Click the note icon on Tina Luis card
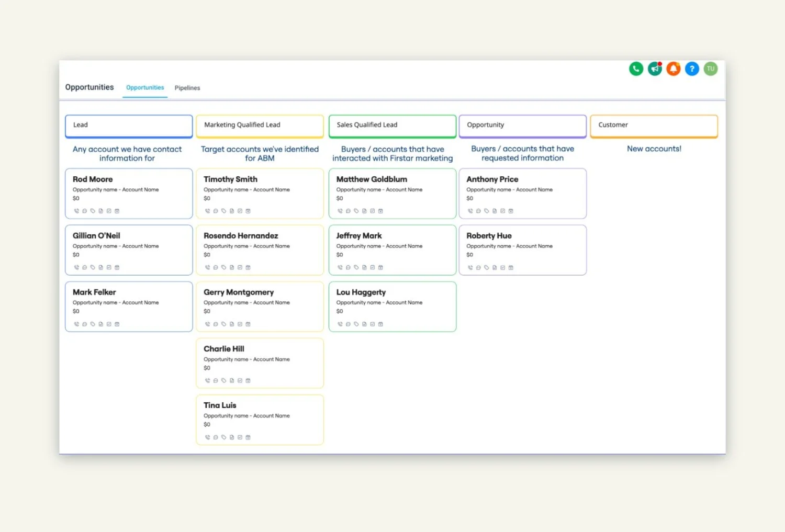 [232, 437]
